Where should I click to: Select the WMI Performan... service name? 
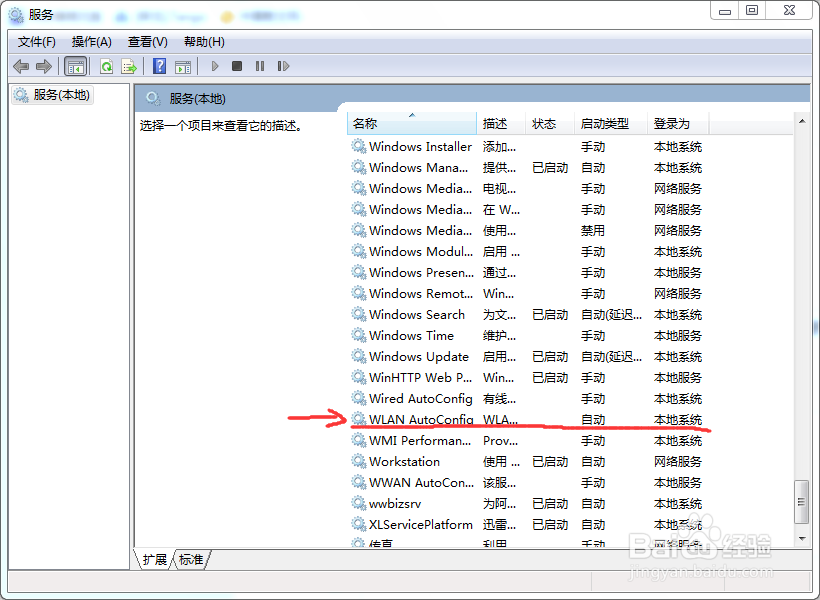[x=420, y=440]
